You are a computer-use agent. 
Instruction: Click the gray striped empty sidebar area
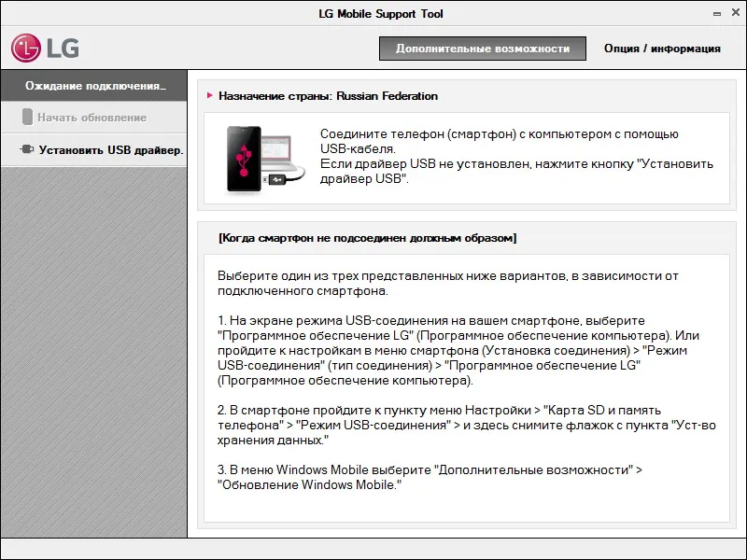[94, 353]
